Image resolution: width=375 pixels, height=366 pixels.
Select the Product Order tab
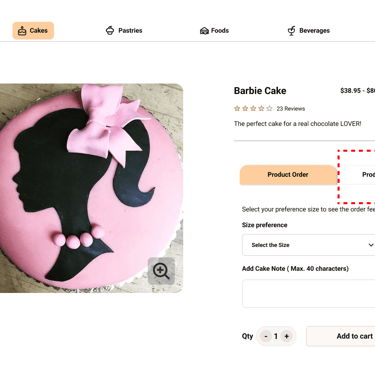[x=288, y=175]
